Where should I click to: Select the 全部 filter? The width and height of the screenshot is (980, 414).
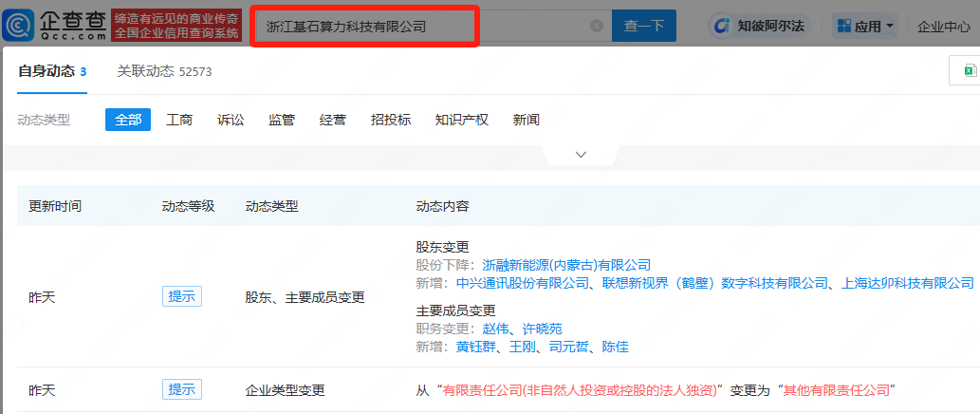click(x=128, y=120)
